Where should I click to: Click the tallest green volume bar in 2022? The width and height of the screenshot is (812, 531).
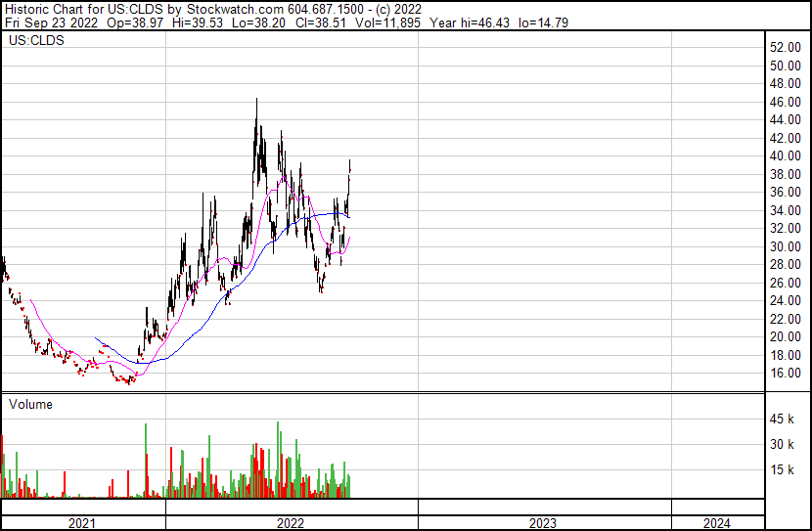click(278, 460)
